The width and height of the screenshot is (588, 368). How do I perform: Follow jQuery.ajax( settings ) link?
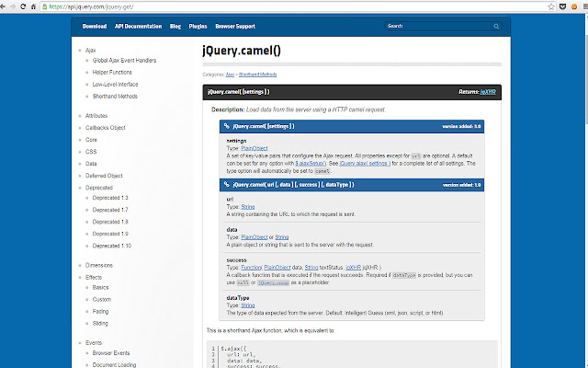tap(365, 164)
